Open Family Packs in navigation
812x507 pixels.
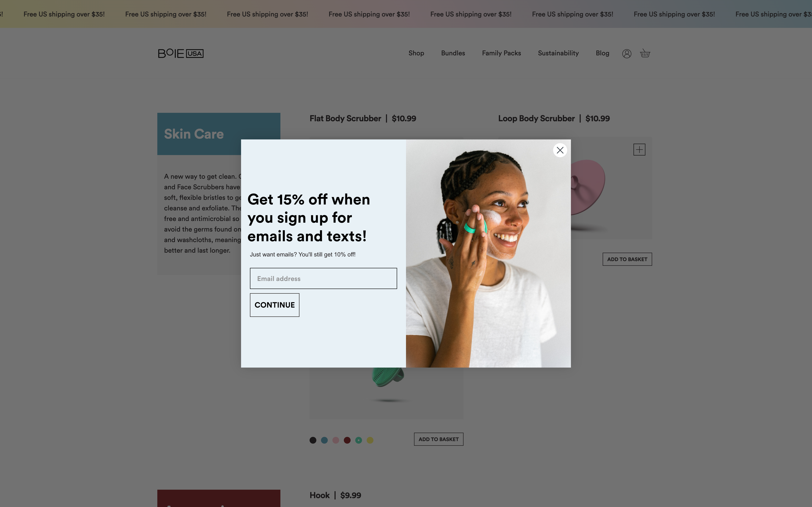tap(501, 53)
